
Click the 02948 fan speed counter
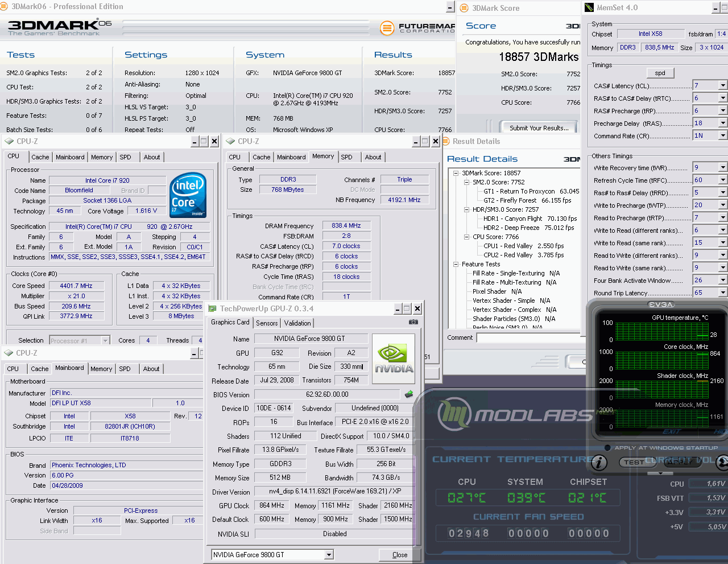[x=469, y=533]
